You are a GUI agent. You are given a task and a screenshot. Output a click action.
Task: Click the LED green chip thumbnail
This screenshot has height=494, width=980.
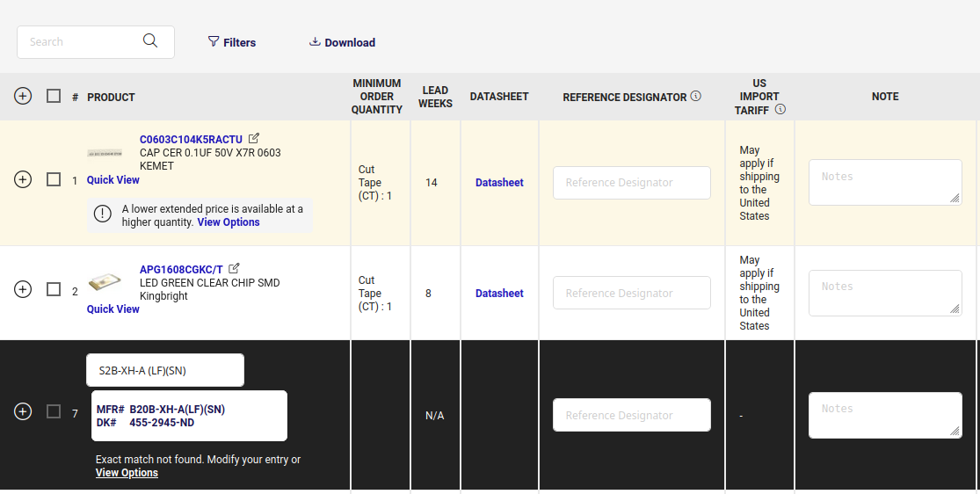click(x=105, y=282)
